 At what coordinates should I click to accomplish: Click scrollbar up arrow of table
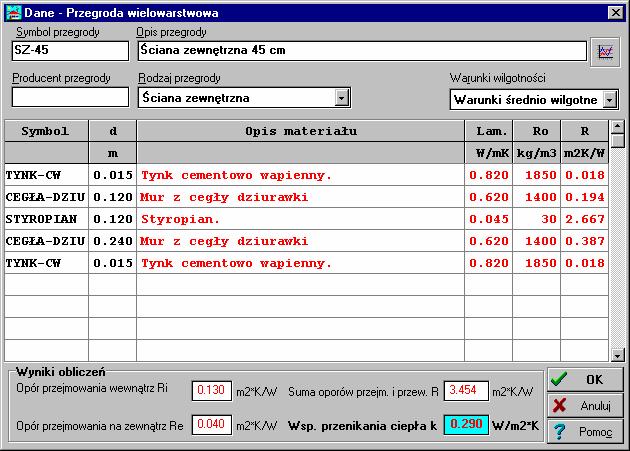(617, 127)
